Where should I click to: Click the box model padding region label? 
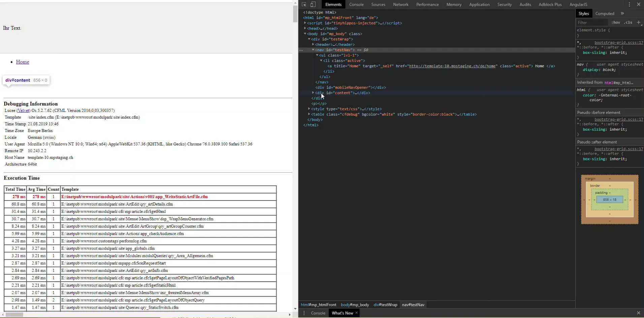click(x=601, y=193)
